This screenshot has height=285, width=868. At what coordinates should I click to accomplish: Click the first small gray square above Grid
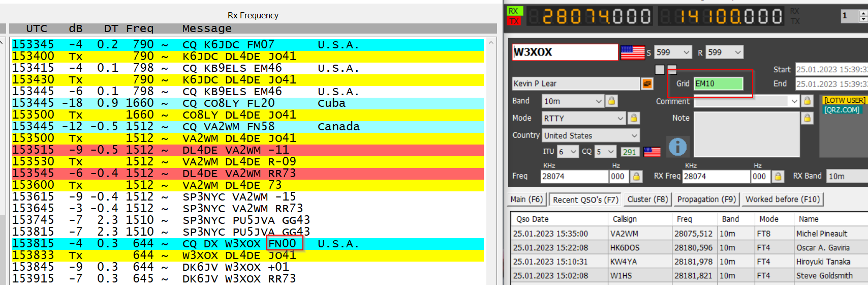tap(660, 70)
